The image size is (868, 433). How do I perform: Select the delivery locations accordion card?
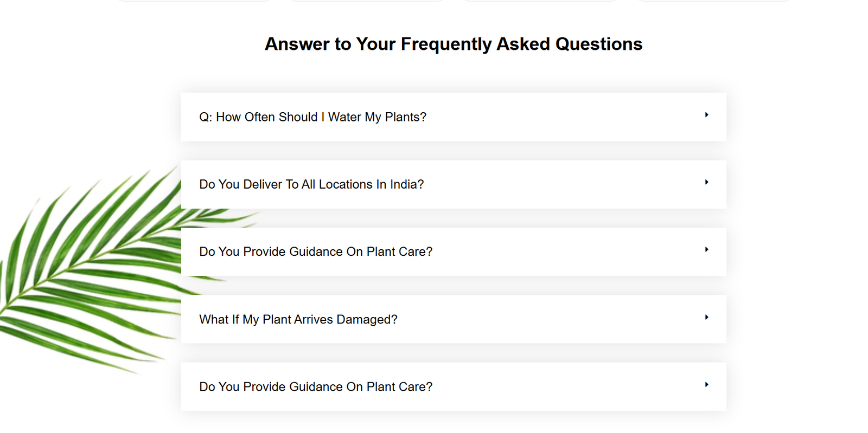pos(454,184)
